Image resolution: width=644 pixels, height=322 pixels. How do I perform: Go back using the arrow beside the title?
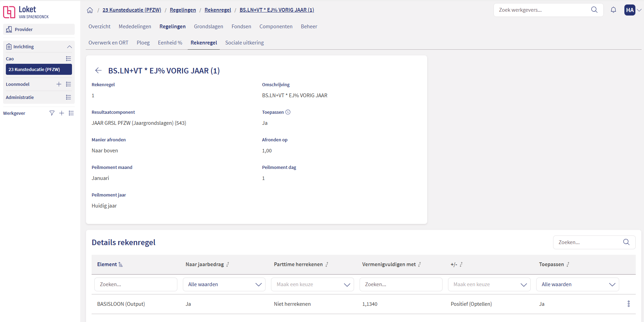pyautogui.click(x=98, y=71)
